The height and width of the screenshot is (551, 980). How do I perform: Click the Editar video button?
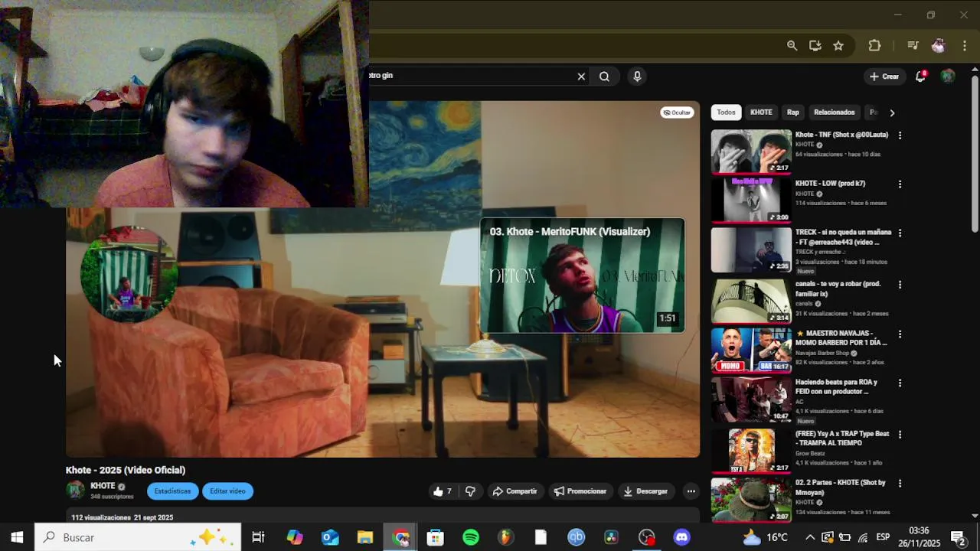coord(227,491)
